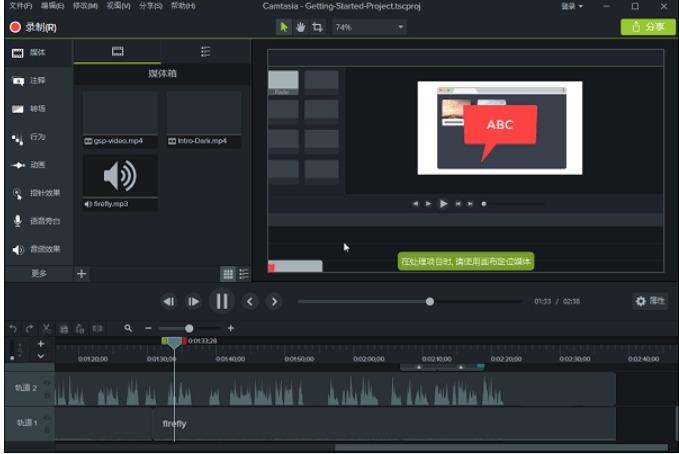The image size is (679, 454).
Task: Toggle the lock on 轨道 1
Action: 47,430
